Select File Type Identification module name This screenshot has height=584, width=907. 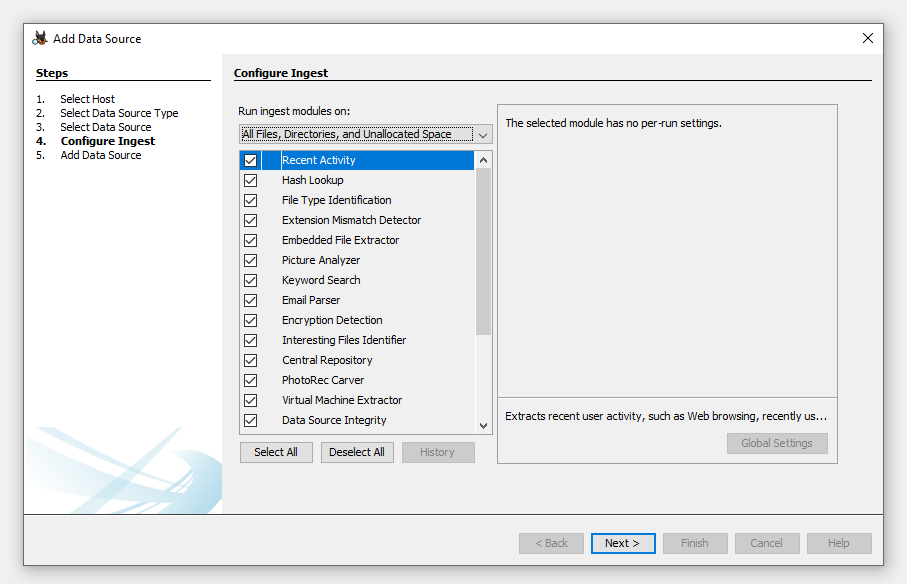[337, 200]
